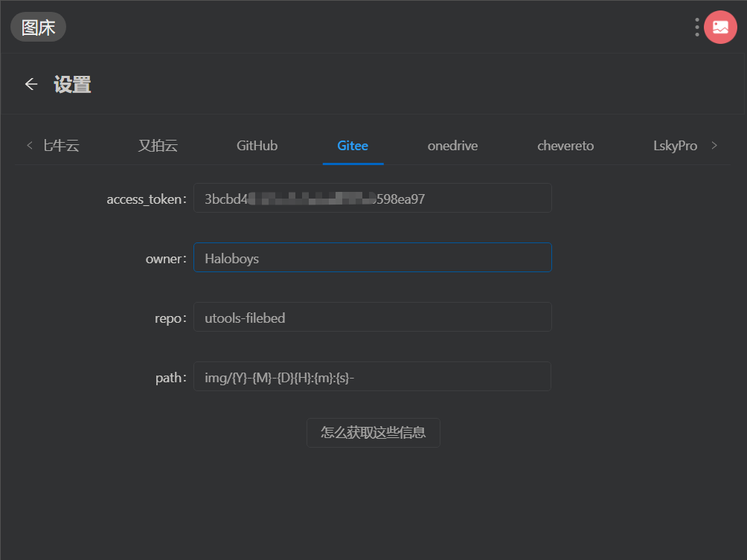The width and height of the screenshot is (747, 560).
Task: Click the back arrow beside 设置
Action: coord(31,84)
